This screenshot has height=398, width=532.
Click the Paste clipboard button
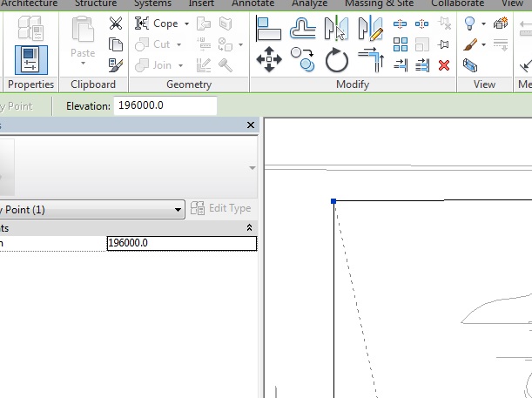click(x=83, y=38)
